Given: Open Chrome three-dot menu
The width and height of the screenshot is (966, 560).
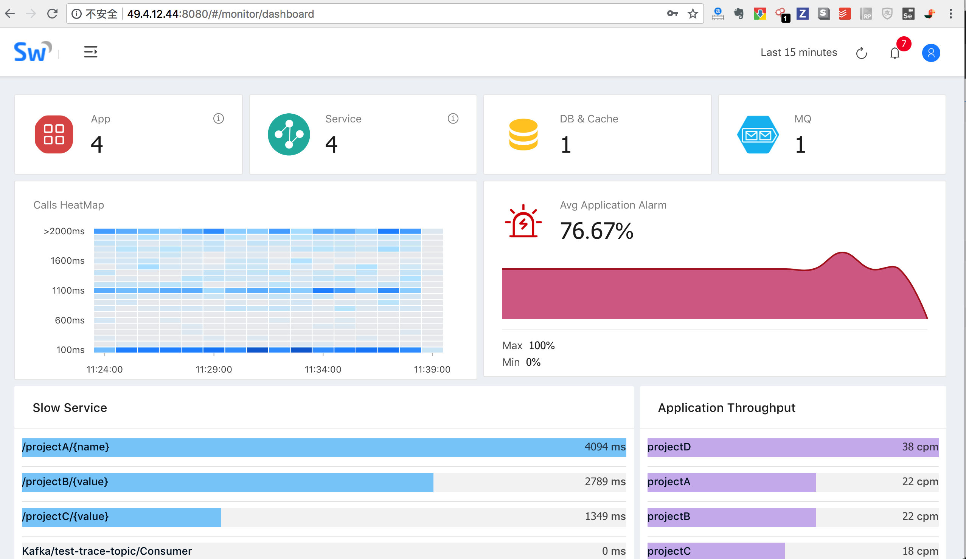Looking at the screenshot, I should click(950, 14).
